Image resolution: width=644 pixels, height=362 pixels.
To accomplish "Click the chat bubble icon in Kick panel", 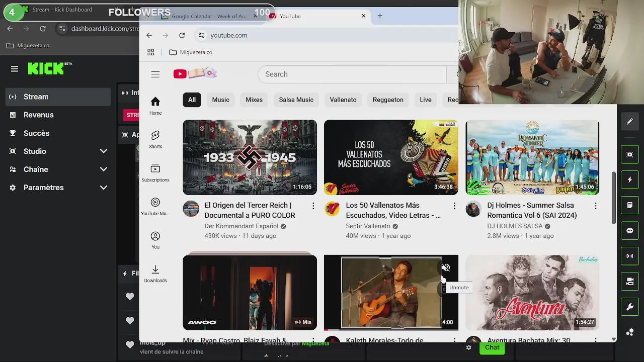I will click(x=629, y=231).
